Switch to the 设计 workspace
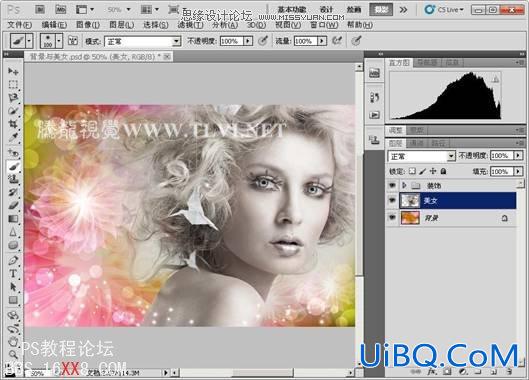The width and height of the screenshot is (529, 380). pos(326,9)
